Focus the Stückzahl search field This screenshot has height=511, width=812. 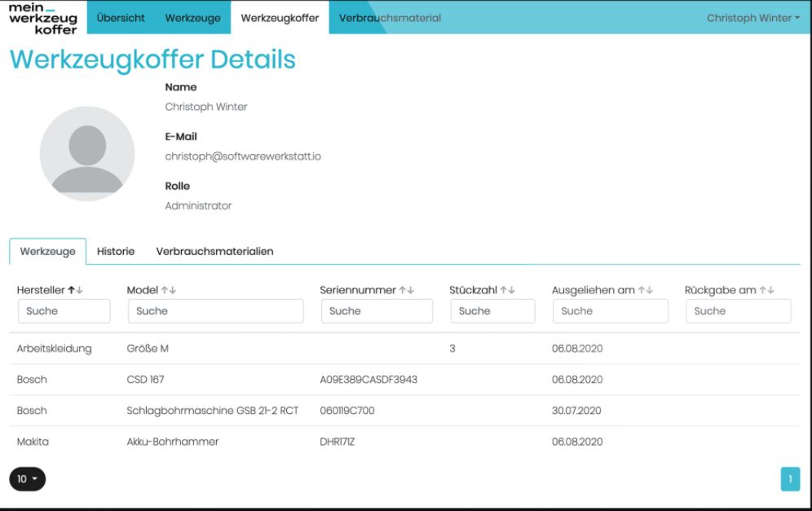coord(492,311)
